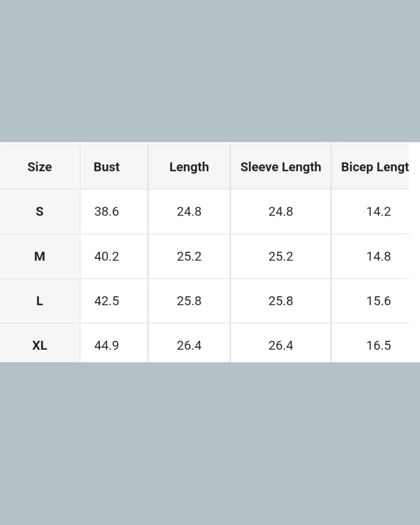Image resolution: width=420 pixels, height=525 pixels.
Task: Click the Length cell for size L
Action: click(189, 301)
